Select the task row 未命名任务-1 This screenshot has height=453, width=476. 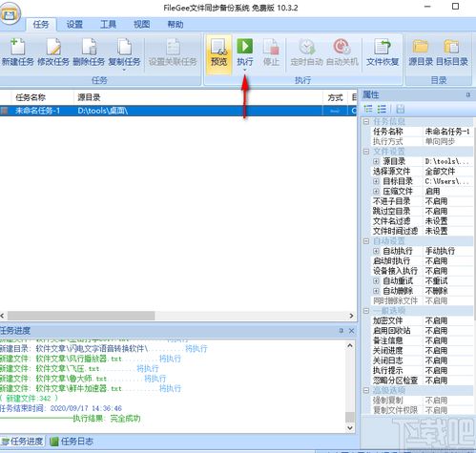(x=178, y=111)
